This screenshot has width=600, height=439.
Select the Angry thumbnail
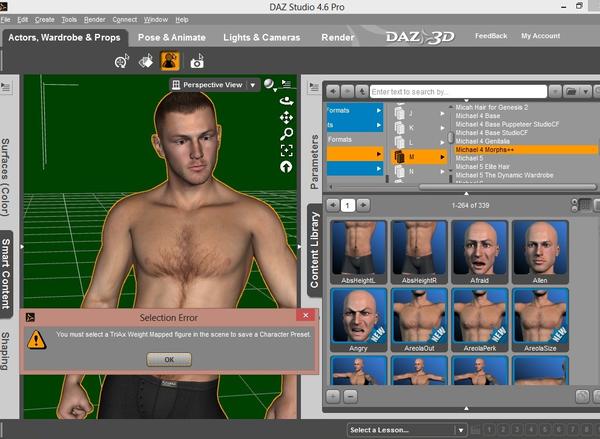tap(358, 320)
